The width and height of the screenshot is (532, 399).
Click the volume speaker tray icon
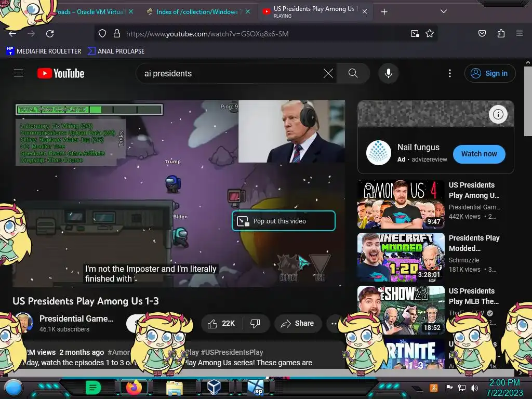[x=474, y=388]
